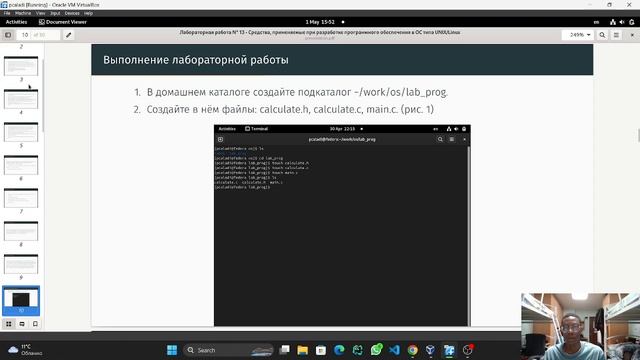The height and width of the screenshot is (360, 640).
Task: Open Google Chrome from taskbar
Action: 413,350
